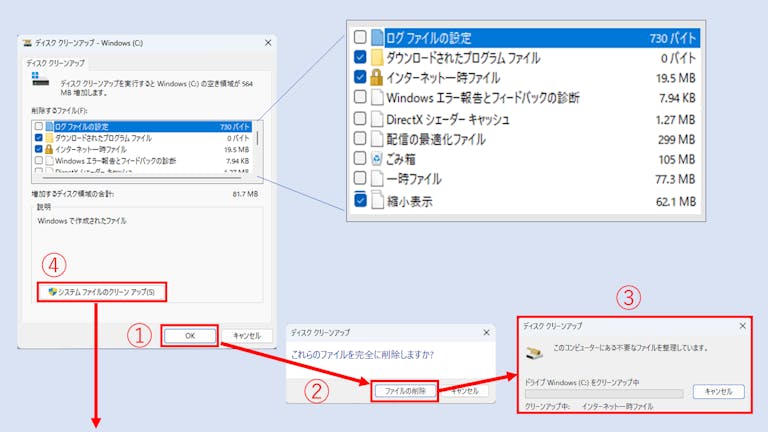Click the drive icon beside the 564 MB message
768x432 pixels.
40,79
